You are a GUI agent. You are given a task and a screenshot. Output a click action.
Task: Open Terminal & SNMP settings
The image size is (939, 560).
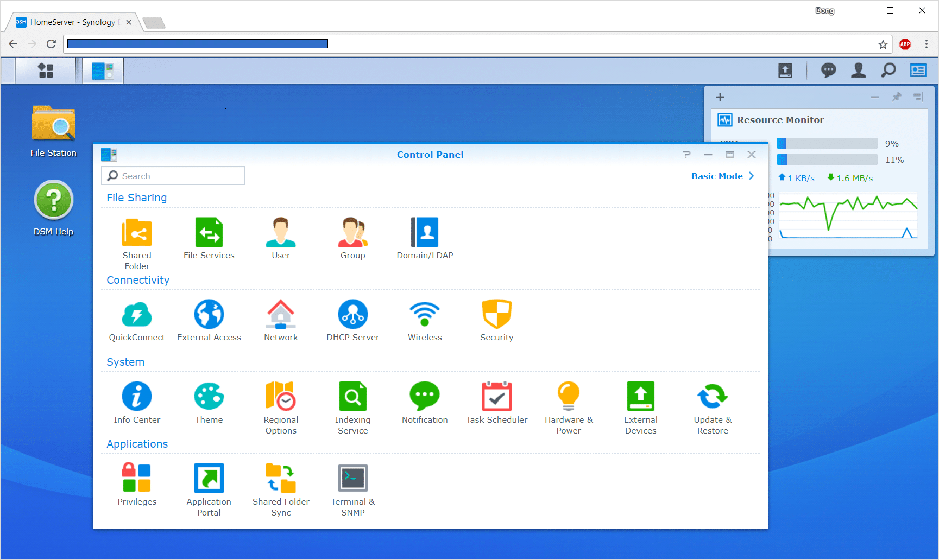tap(353, 490)
